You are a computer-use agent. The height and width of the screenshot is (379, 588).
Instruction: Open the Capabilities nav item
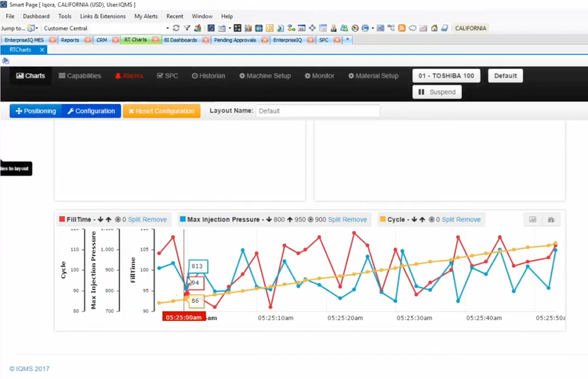tap(80, 76)
